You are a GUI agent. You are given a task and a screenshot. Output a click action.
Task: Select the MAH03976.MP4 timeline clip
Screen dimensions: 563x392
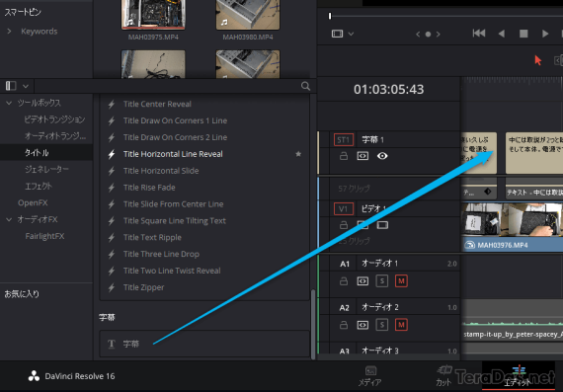coord(512,227)
